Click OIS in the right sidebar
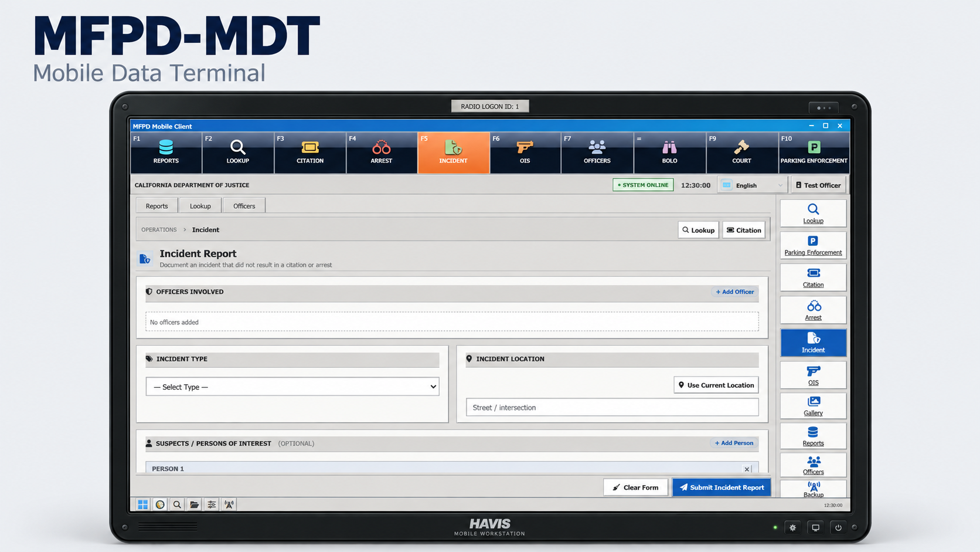The height and width of the screenshot is (552, 980). coord(813,375)
